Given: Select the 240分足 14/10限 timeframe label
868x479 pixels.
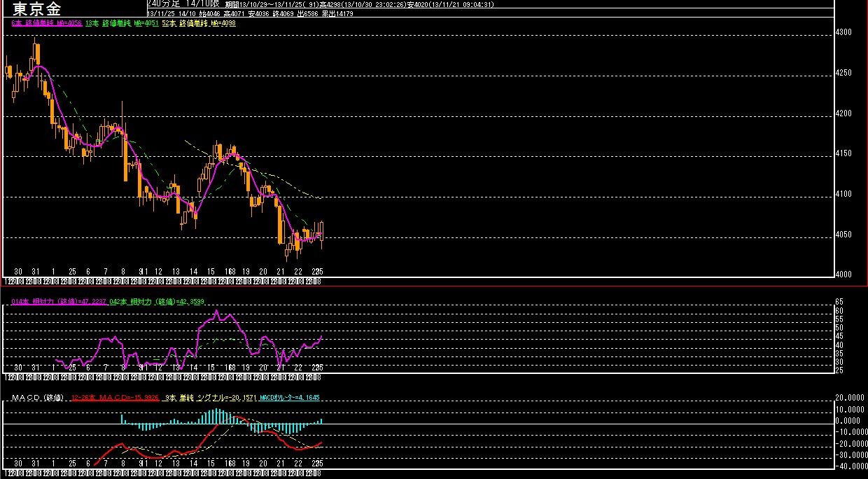Looking at the screenshot, I should (183, 4).
